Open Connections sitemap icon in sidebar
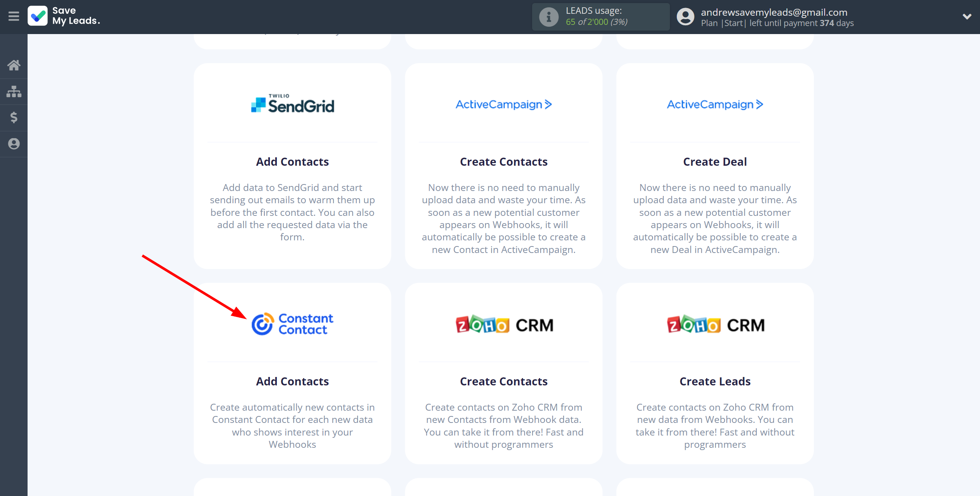980x496 pixels. tap(14, 91)
